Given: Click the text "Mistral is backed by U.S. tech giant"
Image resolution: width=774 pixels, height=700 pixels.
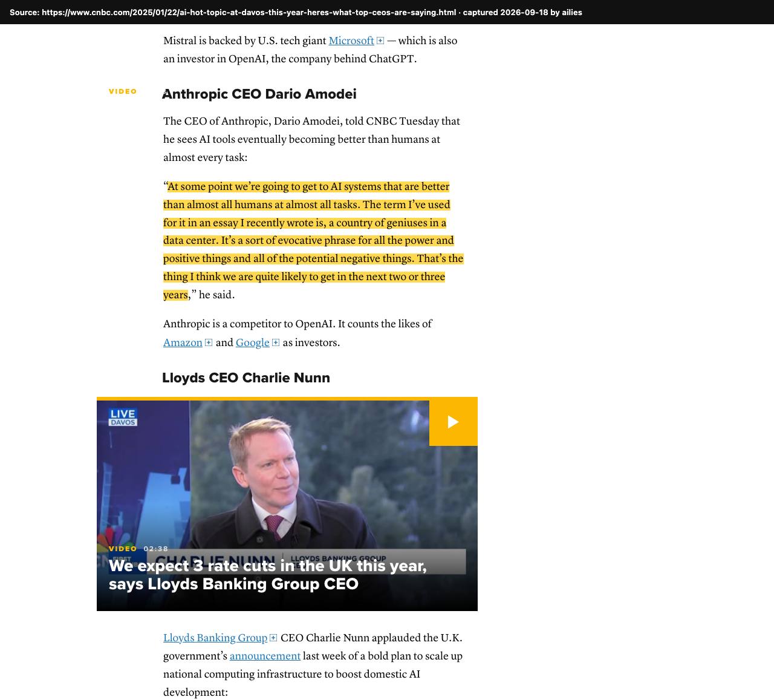Looking at the screenshot, I should point(245,41).
